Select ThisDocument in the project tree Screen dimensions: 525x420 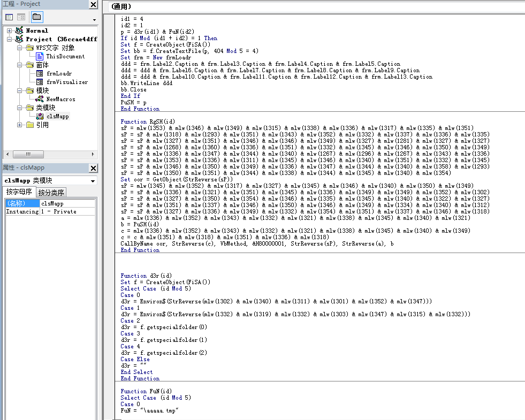(65, 56)
